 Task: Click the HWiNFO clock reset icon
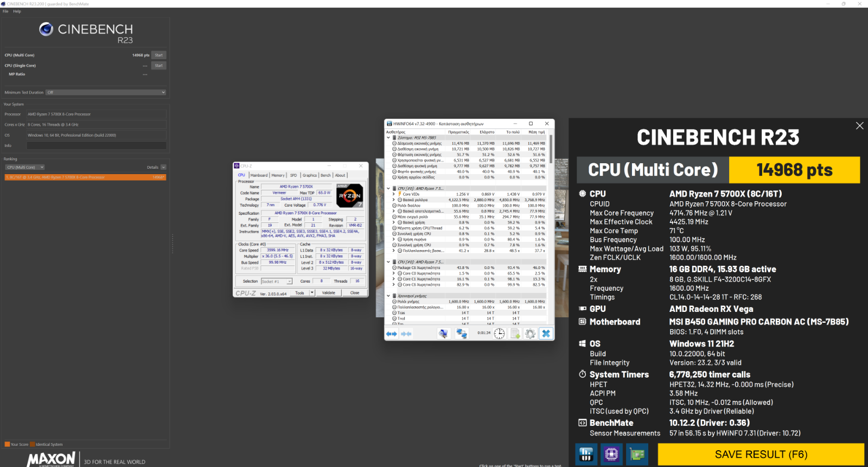[499, 334]
